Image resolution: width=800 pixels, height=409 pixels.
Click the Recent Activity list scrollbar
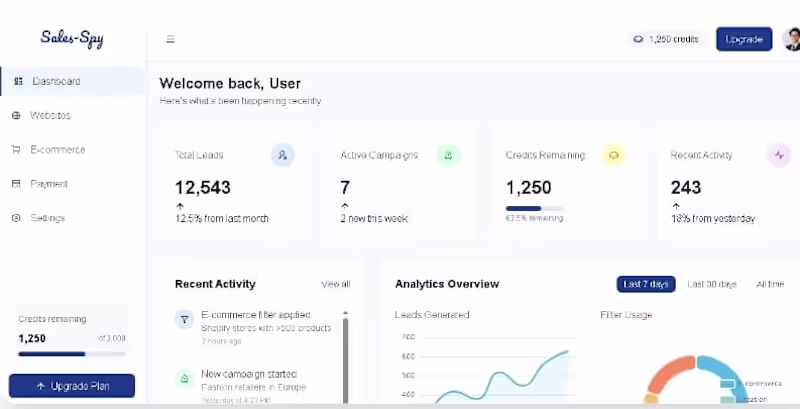tap(345, 361)
